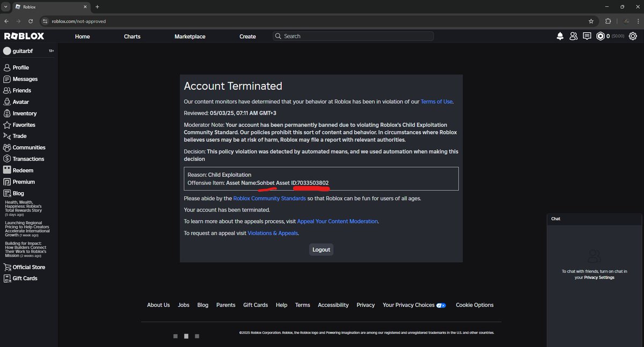Open the Gift Cards footer link

coord(255,305)
